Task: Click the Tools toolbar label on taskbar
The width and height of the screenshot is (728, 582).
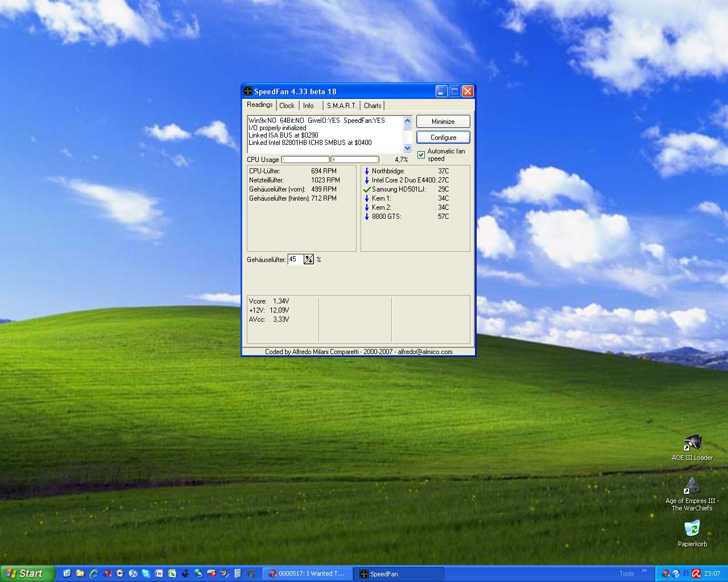Action: (627, 573)
